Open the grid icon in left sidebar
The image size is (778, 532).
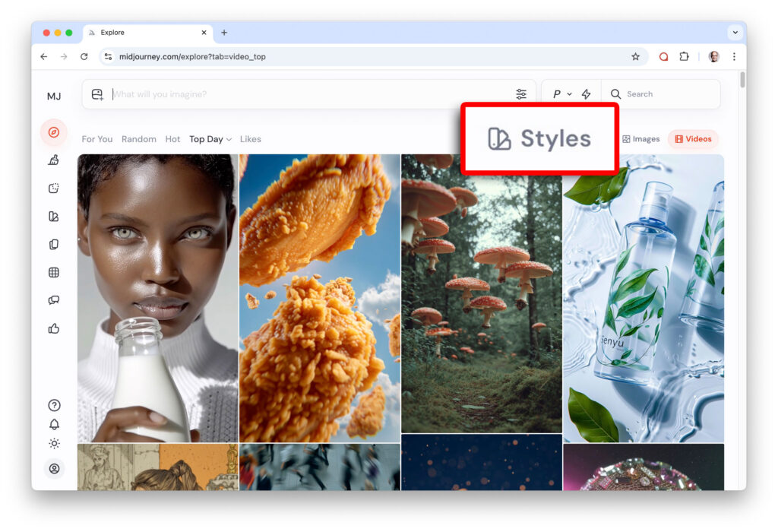(x=53, y=273)
